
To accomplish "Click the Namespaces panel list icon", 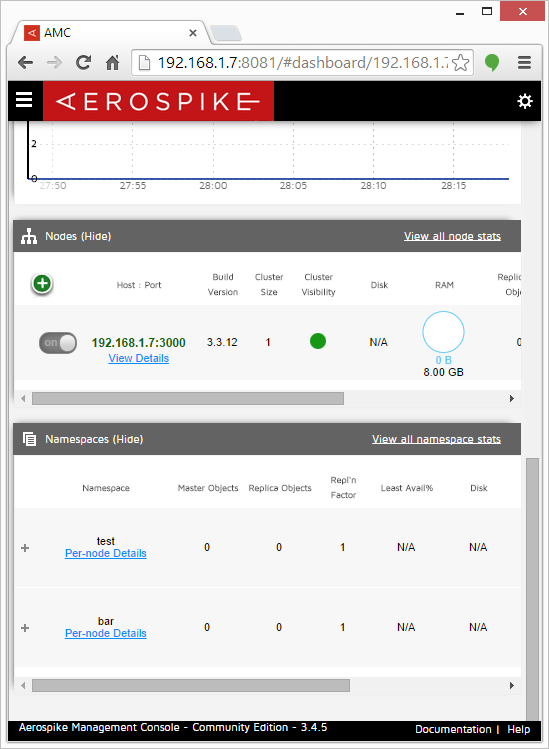I will [x=29, y=439].
